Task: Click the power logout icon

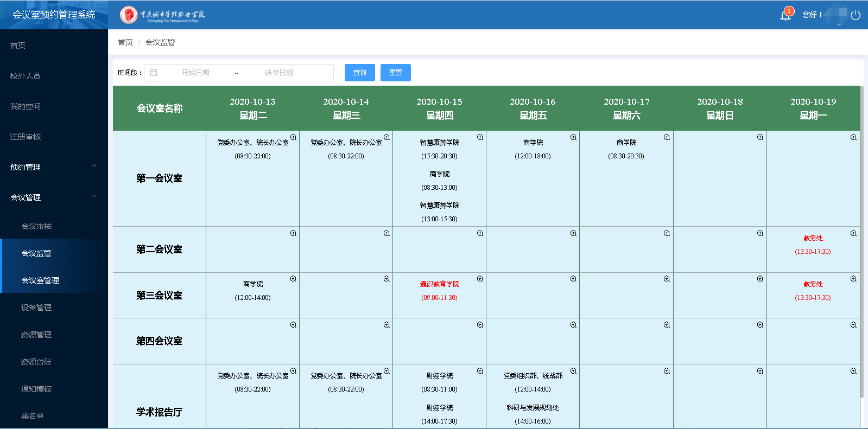Action: pyautogui.click(x=856, y=15)
